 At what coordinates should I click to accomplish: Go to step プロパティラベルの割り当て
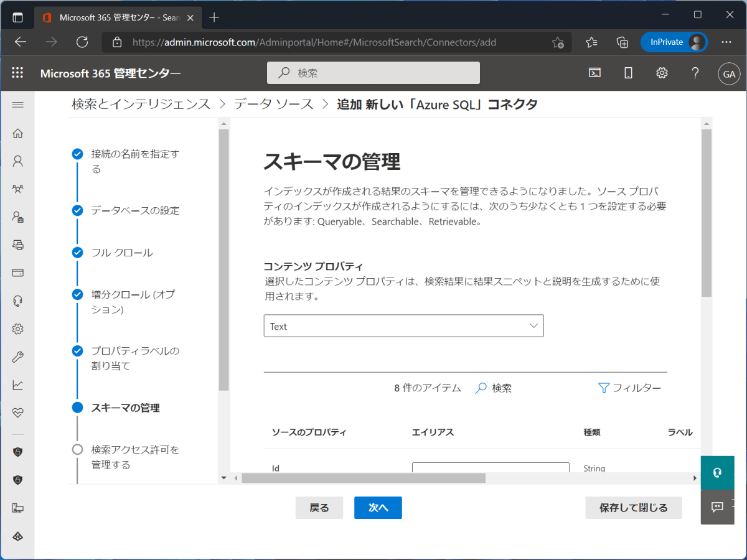(135, 358)
